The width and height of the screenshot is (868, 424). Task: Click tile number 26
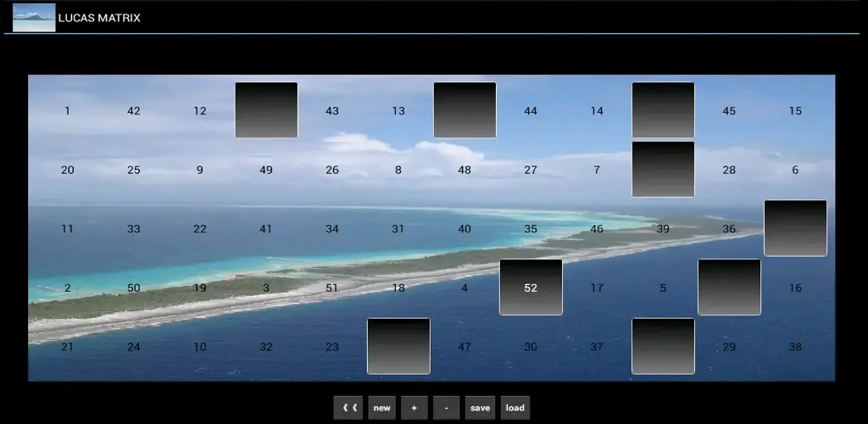[x=332, y=170]
